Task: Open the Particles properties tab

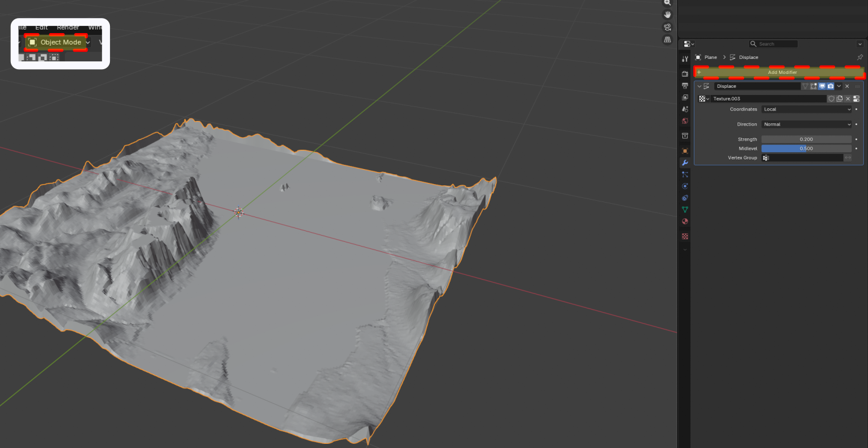Action: click(x=685, y=174)
